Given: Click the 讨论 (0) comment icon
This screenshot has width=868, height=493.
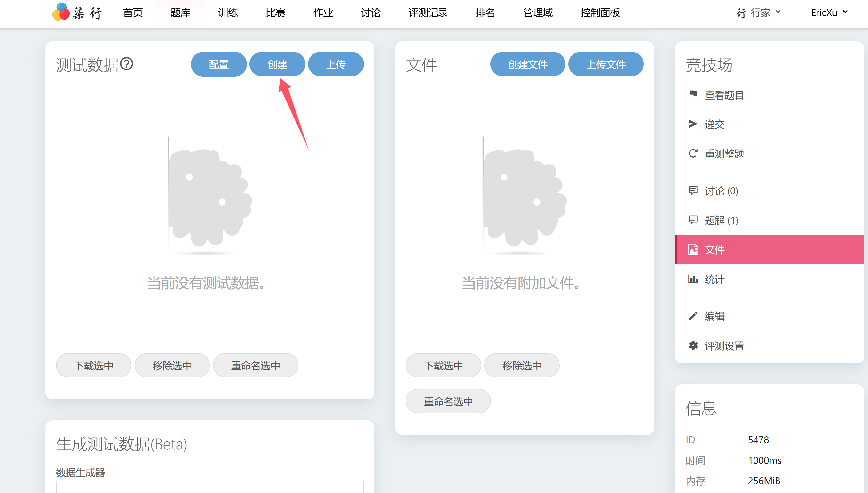Looking at the screenshot, I should point(693,190).
